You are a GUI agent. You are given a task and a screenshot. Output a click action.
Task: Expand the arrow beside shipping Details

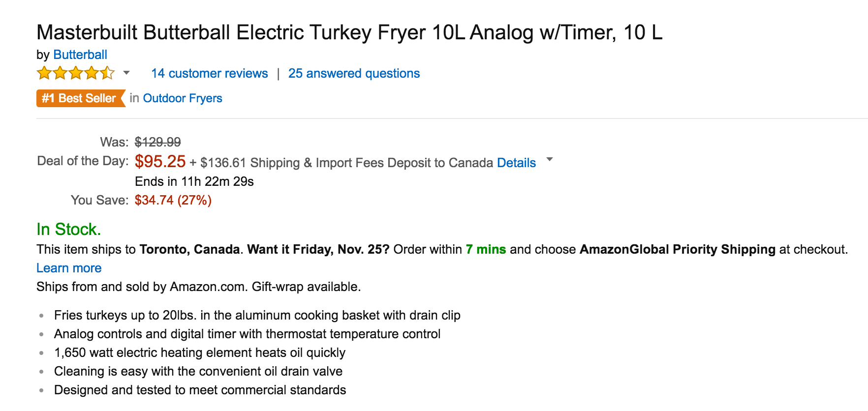[550, 159]
